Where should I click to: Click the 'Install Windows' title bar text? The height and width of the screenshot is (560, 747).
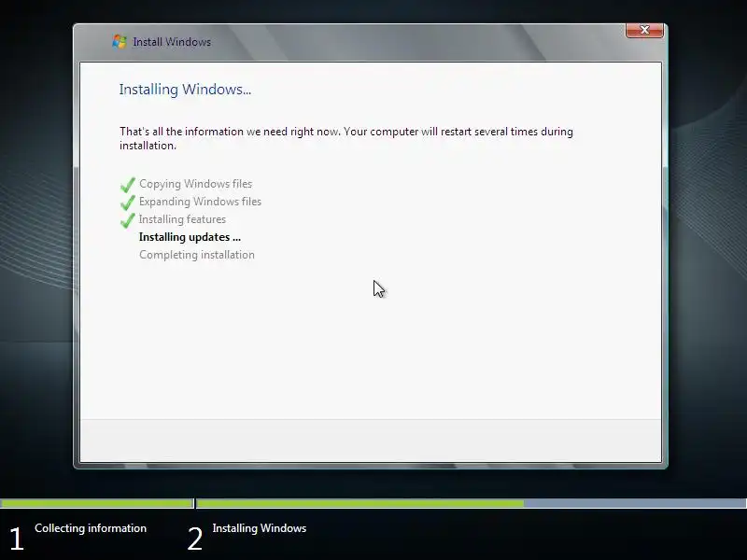172,42
